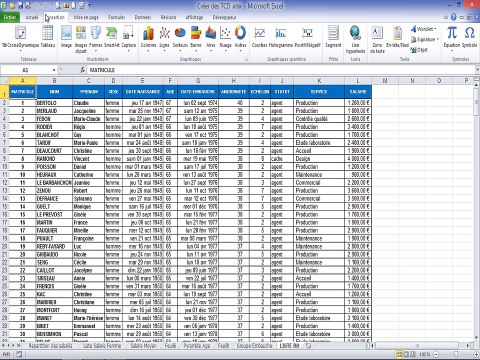The image size is (480, 360).
Task: Open Signature line dropdown
Action: coord(425,39)
